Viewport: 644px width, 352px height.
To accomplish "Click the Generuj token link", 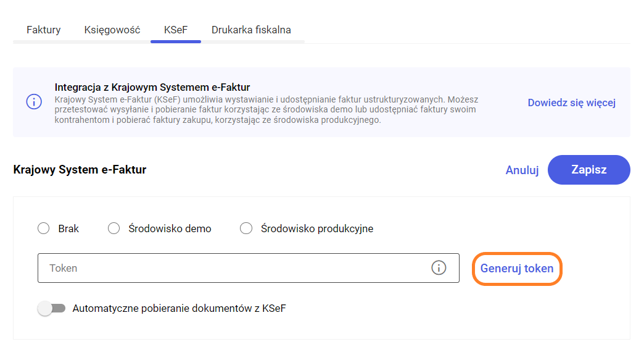I will [x=517, y=269].
